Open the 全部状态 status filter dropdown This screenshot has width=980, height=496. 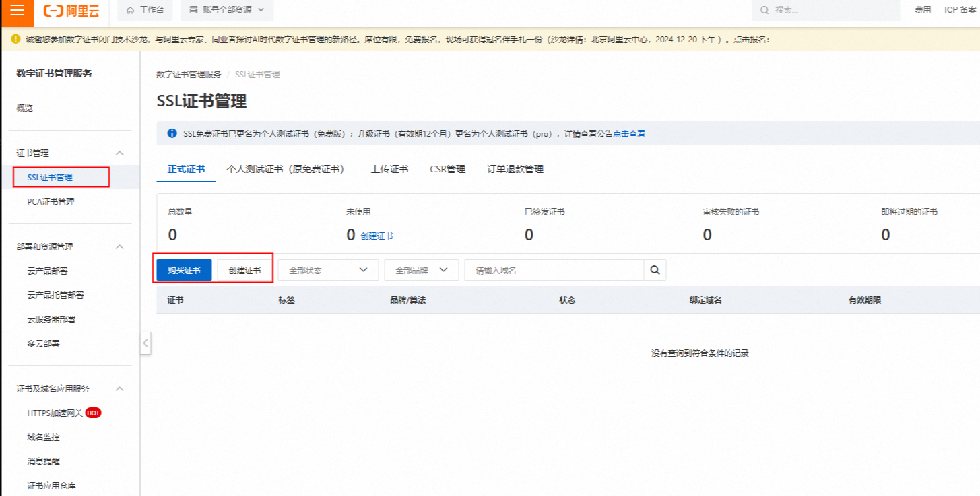pos(328,270)
